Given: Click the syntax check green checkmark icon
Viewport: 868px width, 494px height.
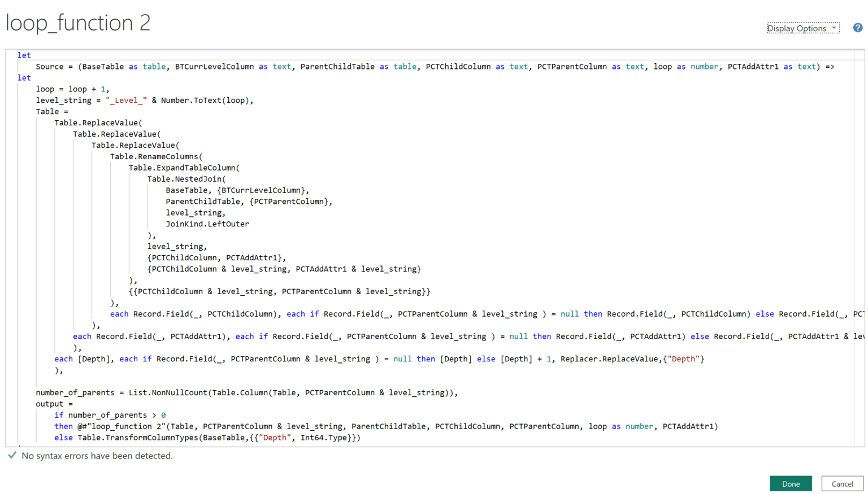Looking at the screenshot, I should click(x=12, y=456).
